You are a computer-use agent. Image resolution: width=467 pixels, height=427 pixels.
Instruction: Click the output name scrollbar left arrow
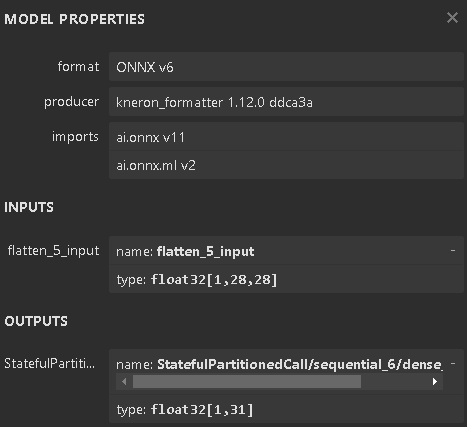coord(124,382)
